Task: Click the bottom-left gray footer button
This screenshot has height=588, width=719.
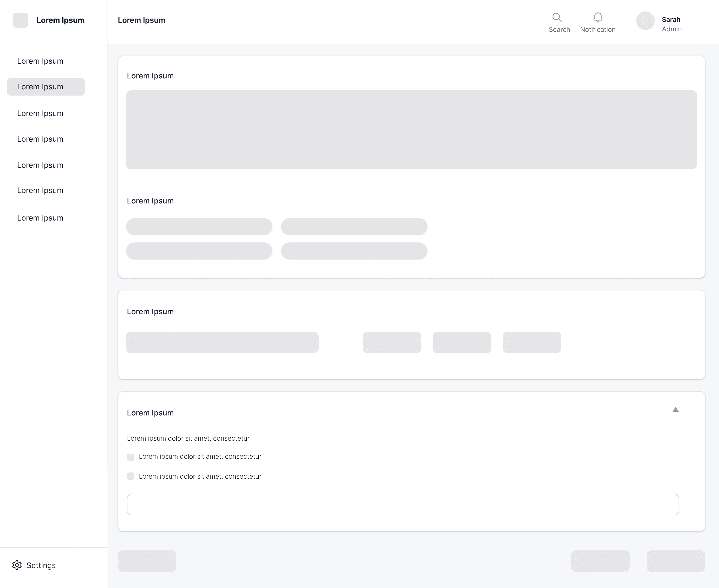Action: tap(147, 561)
